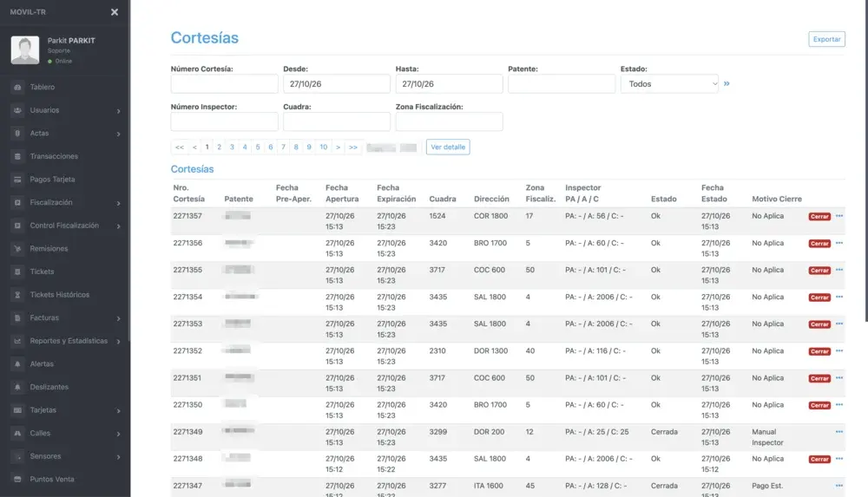Click the Facturas document icon

coord(17,317)
